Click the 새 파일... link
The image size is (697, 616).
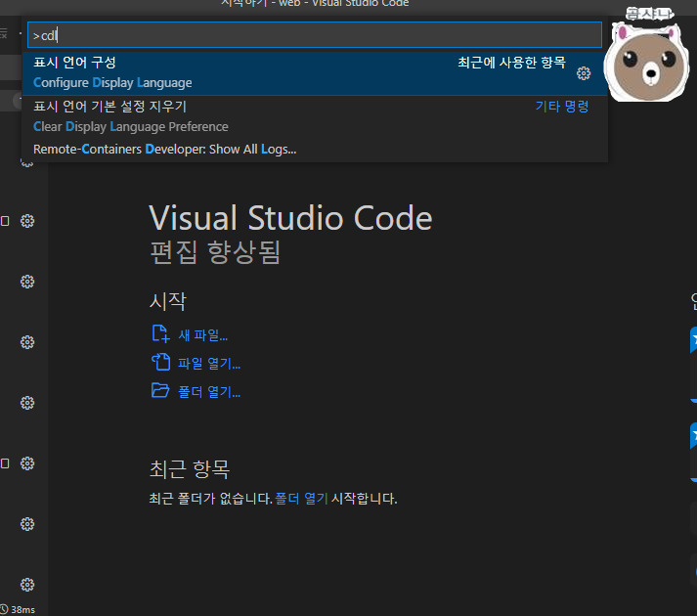click(202, 335)
